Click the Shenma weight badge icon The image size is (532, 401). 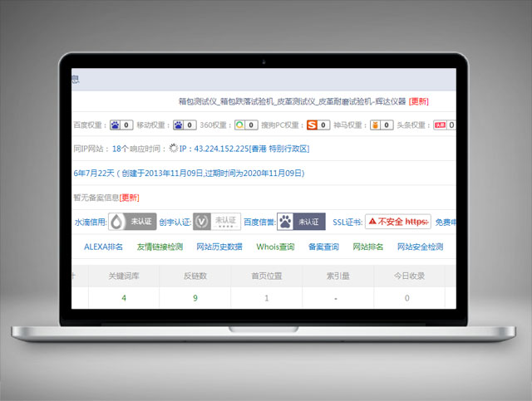point(382,125)
